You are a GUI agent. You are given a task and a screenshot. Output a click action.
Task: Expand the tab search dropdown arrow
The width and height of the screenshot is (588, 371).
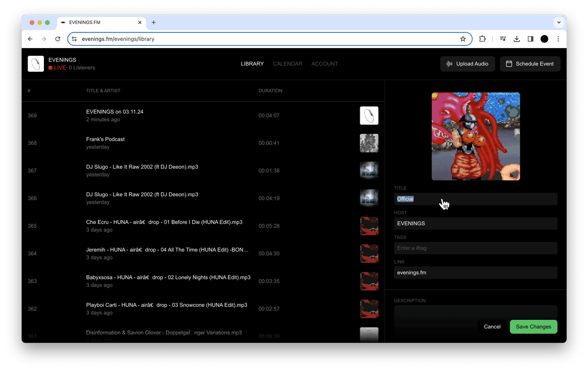(x=559, y=22)
